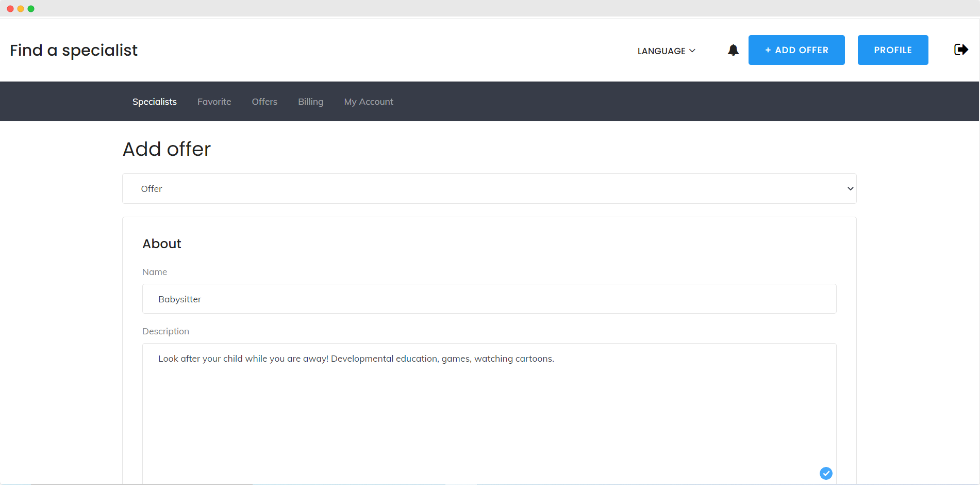Image resolution: width=980 pixels, height=485 pixels.
Task: Minimize the window with the yellow button
Action: [x=21, y=9]
